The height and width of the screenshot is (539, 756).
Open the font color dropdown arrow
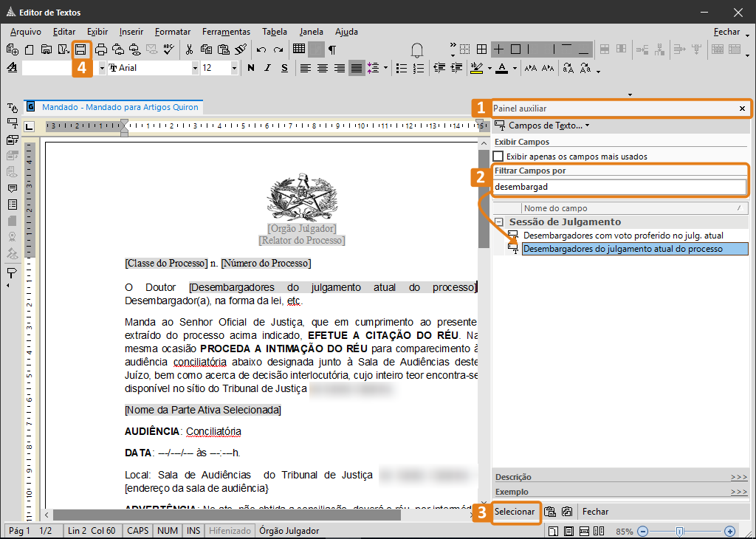[x=515, y=69]
